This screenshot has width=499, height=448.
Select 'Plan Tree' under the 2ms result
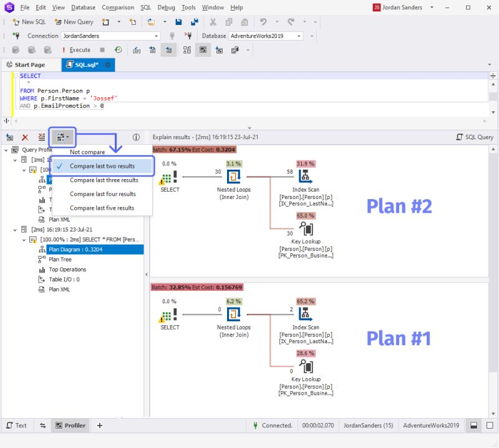(60, 260)
